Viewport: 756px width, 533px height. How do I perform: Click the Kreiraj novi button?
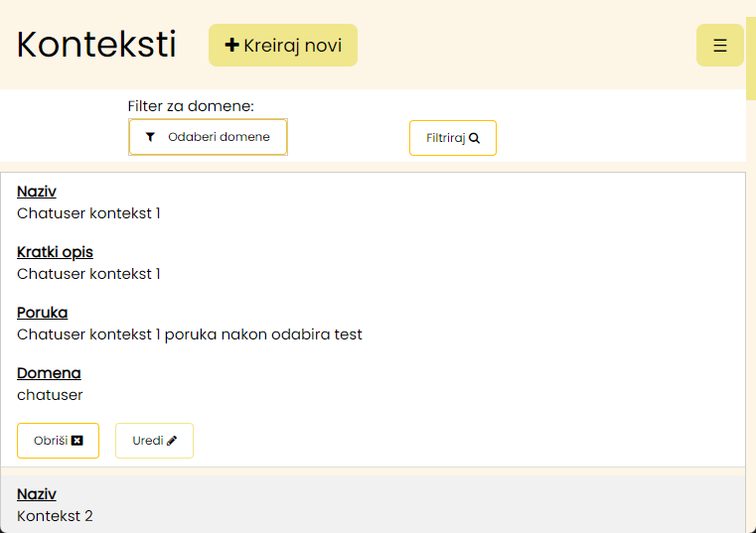pyautogui.click(x=283, y=46)
